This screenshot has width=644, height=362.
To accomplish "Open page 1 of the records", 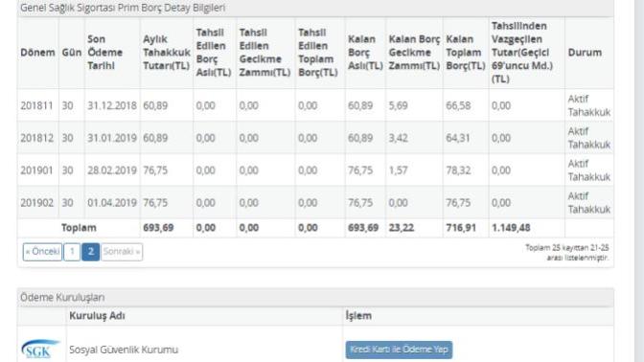I will (x=72, y=252).
